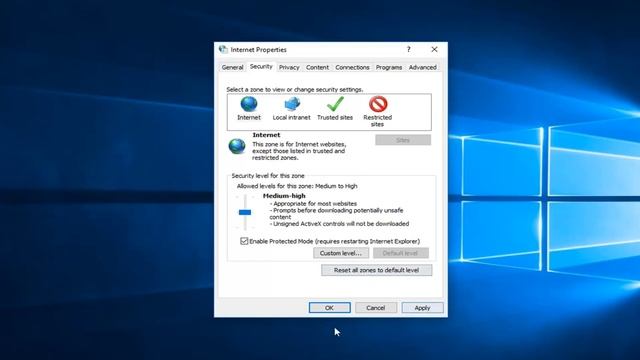The image size is (640, 360).
Task: Go to the Connections tab
Action: 352,67
